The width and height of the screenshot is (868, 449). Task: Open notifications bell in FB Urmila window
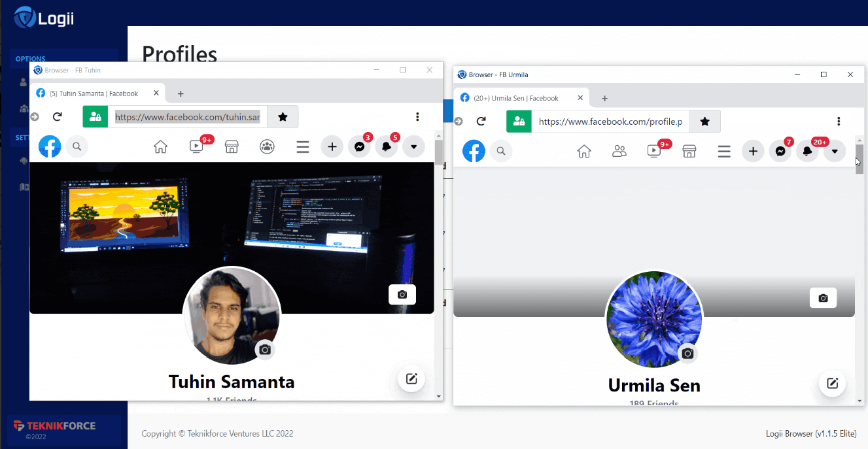[807, 152]
